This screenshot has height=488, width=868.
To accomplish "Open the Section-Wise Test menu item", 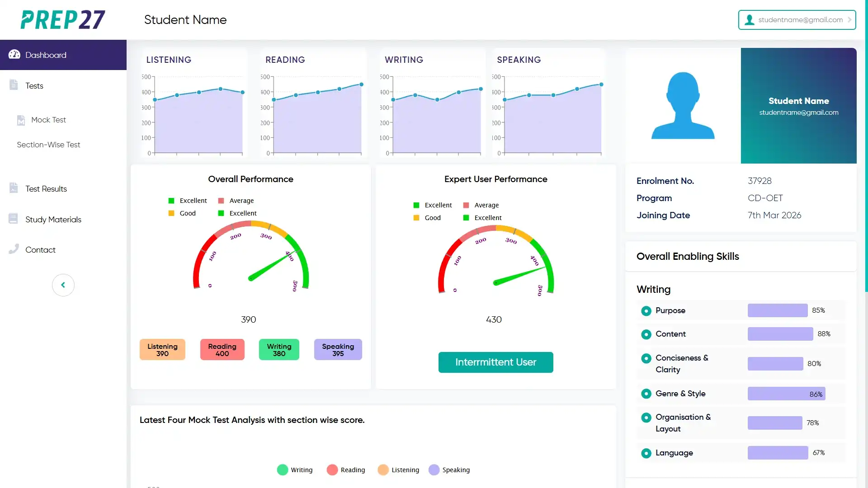I will pos(48,145).
